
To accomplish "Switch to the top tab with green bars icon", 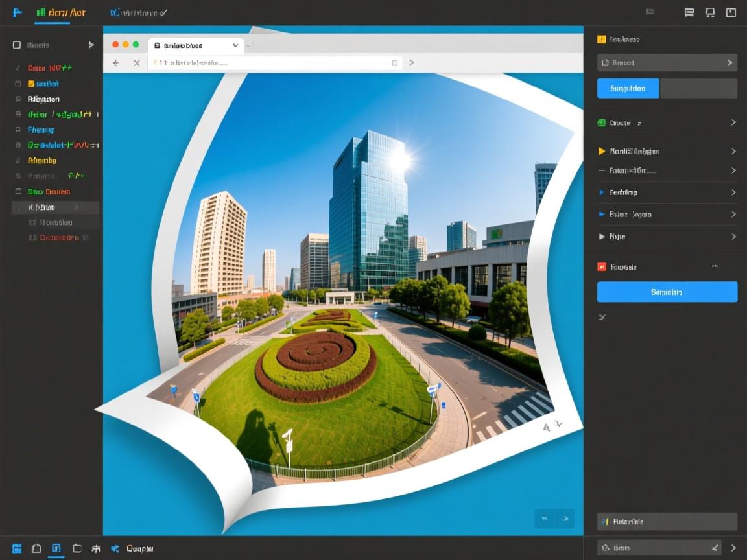I will (x=61, y=12).
